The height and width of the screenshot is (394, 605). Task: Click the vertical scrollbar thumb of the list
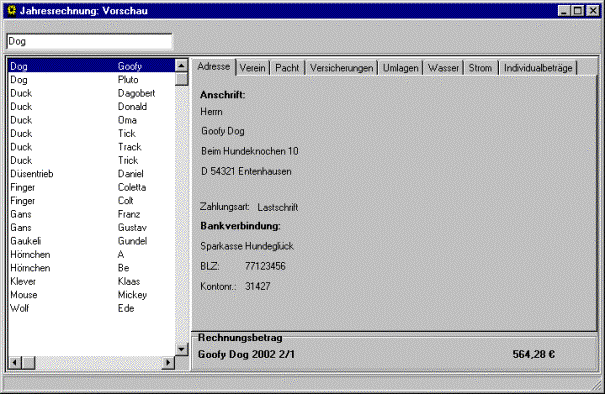click(x=181, y=79)
